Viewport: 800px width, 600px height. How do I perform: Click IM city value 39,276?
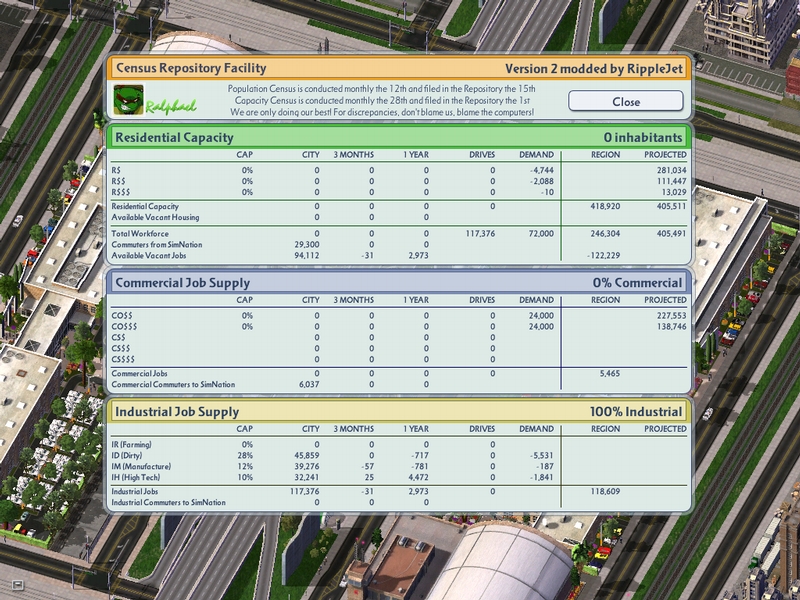pyautogui.click(x=307, y=466)
